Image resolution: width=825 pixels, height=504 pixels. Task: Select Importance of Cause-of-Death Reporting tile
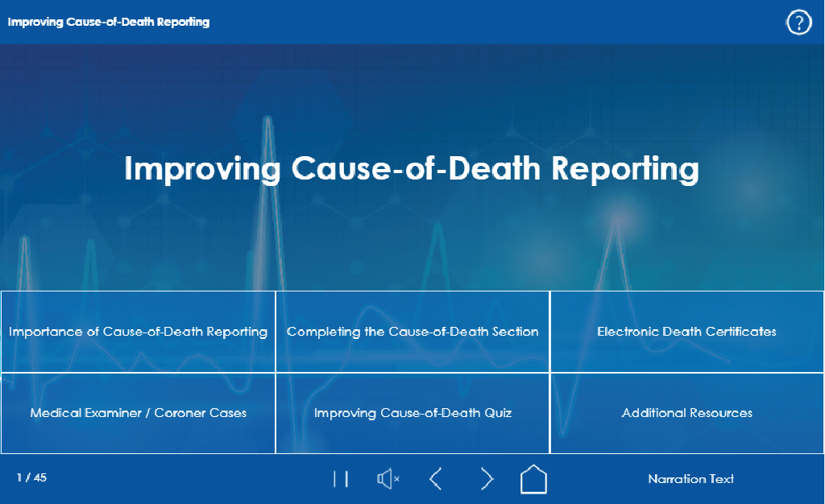137,331
